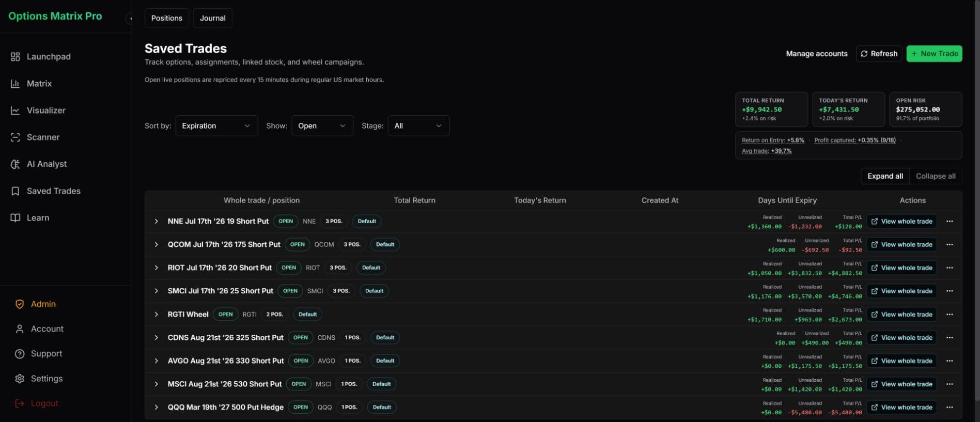Open more actions menu for MSCI trade

(950, 384)
